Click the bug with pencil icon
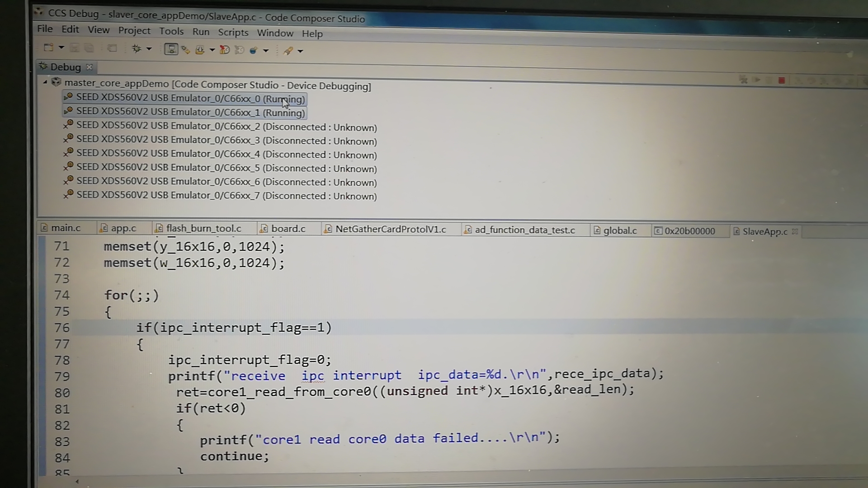Image resolution: width=868 pixels, height=488 pixels. [185, 50]
